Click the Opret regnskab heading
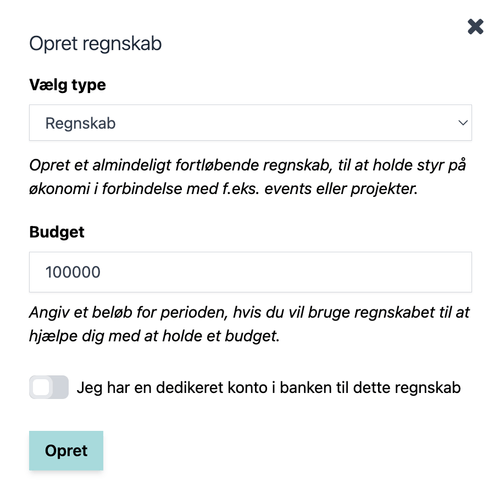This screenshot has height=498, width=500. pyautogui.click(x=95, y=44)
